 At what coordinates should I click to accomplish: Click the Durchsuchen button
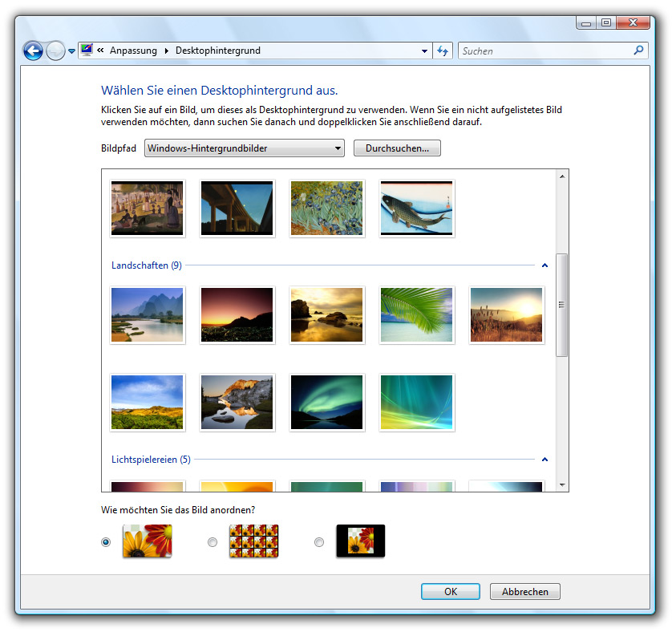pyautogui.click(x=397, y=148)
